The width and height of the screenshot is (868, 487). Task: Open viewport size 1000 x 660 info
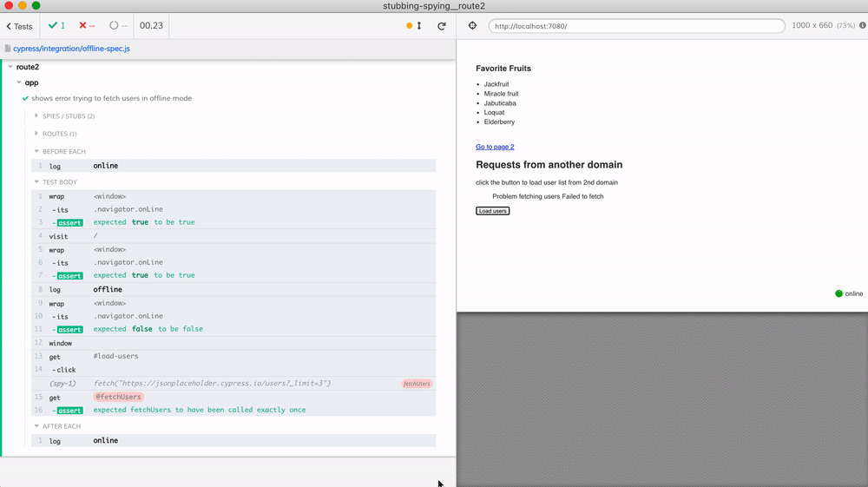(x=823, y=25)
